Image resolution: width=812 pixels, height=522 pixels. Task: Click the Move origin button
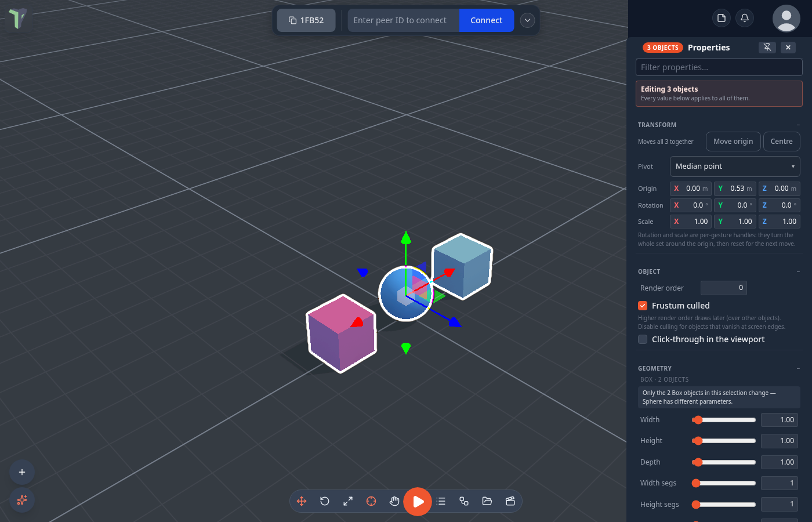point(733,142)
